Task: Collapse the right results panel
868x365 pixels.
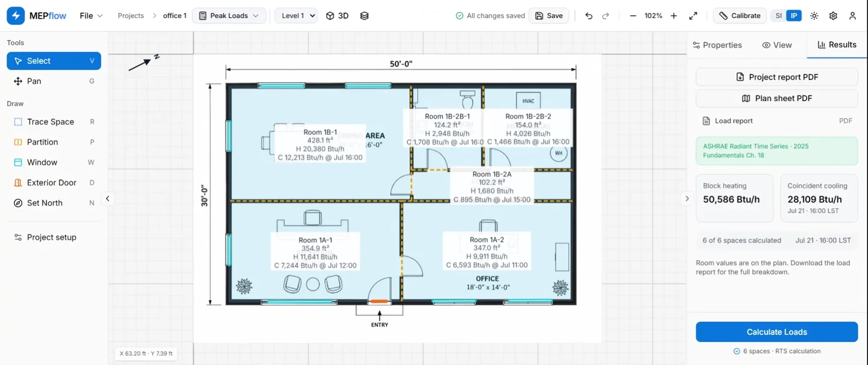Action: 687,199
